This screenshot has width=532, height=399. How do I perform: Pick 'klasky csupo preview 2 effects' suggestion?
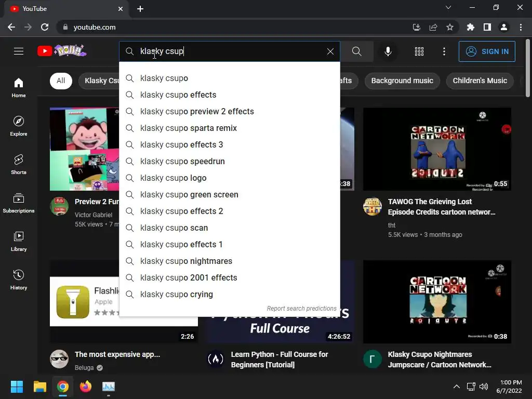230,111
